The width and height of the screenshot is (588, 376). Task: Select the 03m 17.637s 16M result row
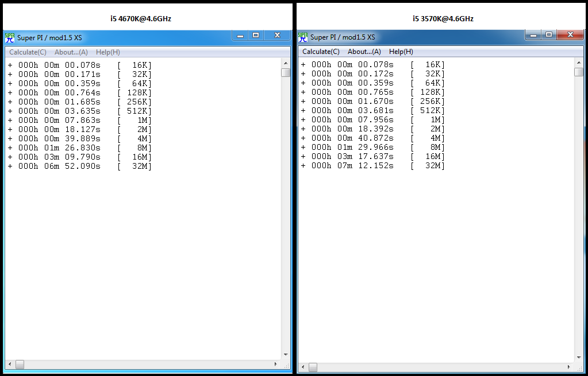[x=373, y=157]
